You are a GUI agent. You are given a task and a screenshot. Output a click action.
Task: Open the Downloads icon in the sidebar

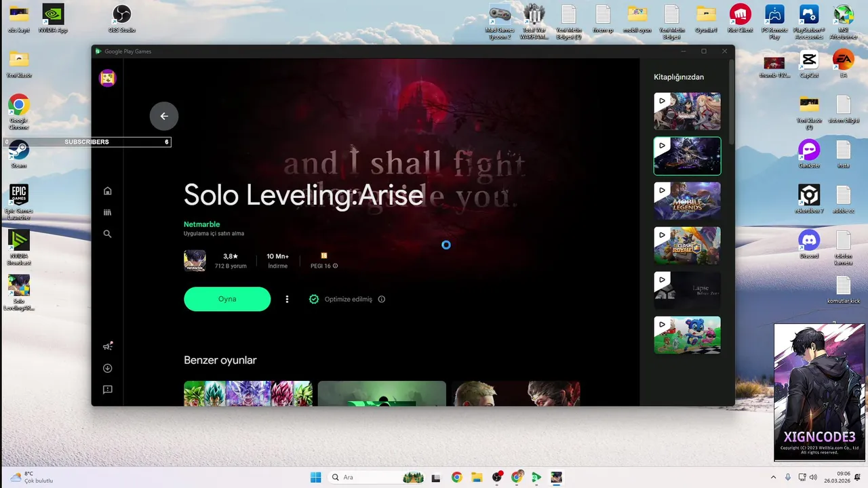(107, 368)
